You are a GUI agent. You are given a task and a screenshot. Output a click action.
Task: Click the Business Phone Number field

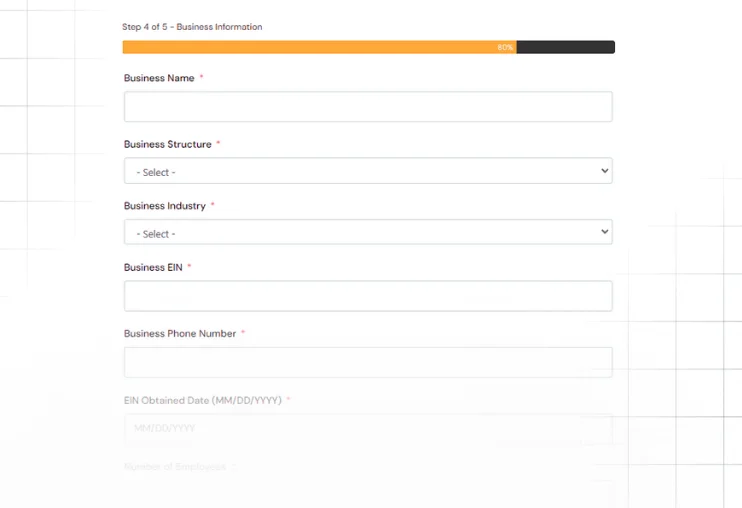367,362
